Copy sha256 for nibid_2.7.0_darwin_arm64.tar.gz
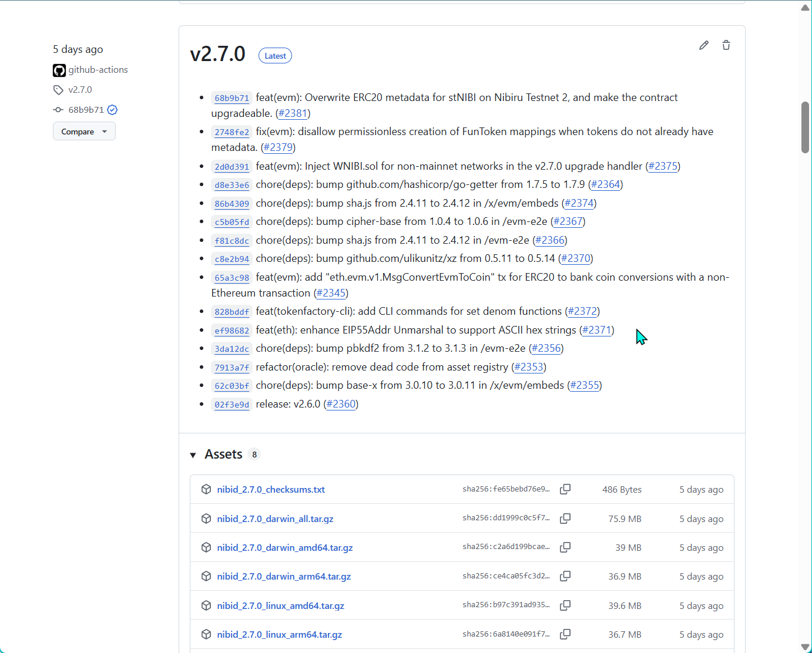This screenshot has width=812, height=653. pos(565,576)
